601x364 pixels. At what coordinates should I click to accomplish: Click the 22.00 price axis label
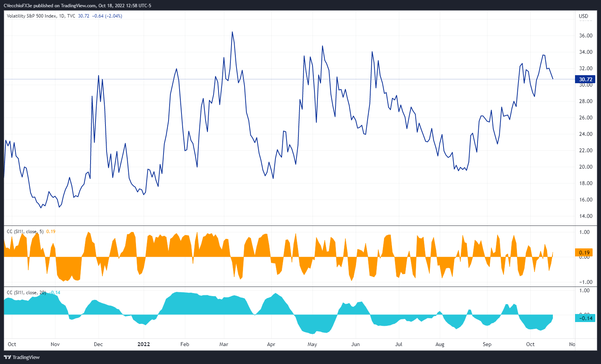tap(586, 150)
